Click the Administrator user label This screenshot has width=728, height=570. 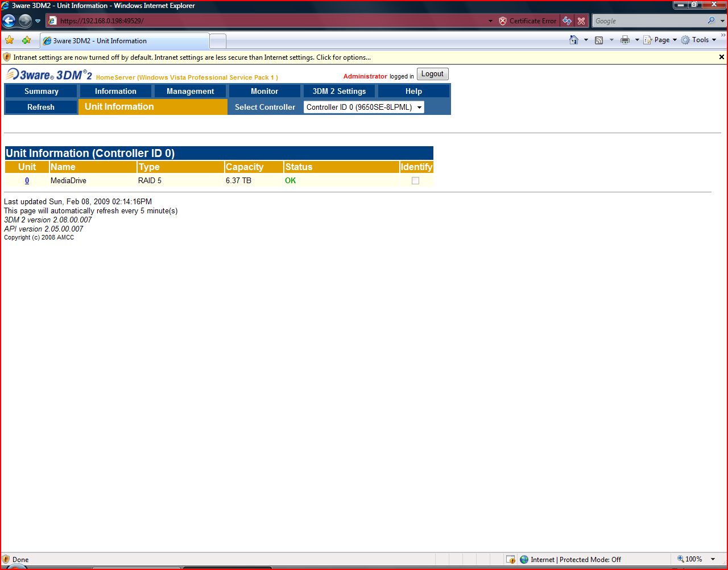365,76
